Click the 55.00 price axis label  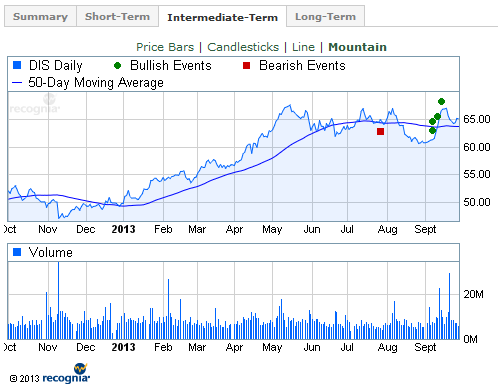(477, 174)
